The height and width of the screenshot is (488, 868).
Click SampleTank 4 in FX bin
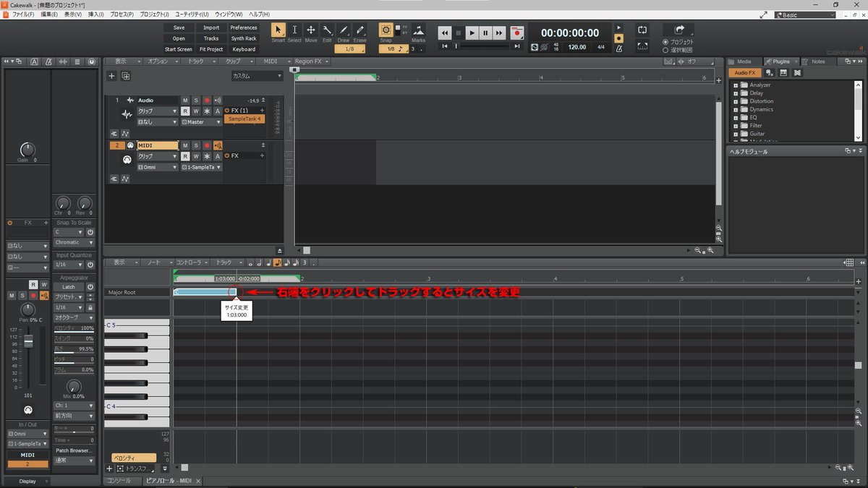244,119
